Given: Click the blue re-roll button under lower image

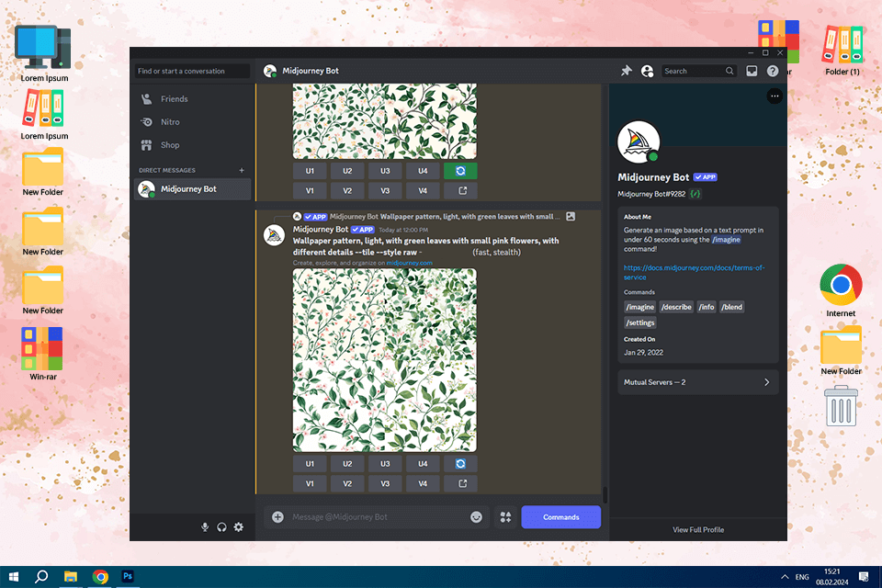Looking at the screenshot, I should [460, 464].
